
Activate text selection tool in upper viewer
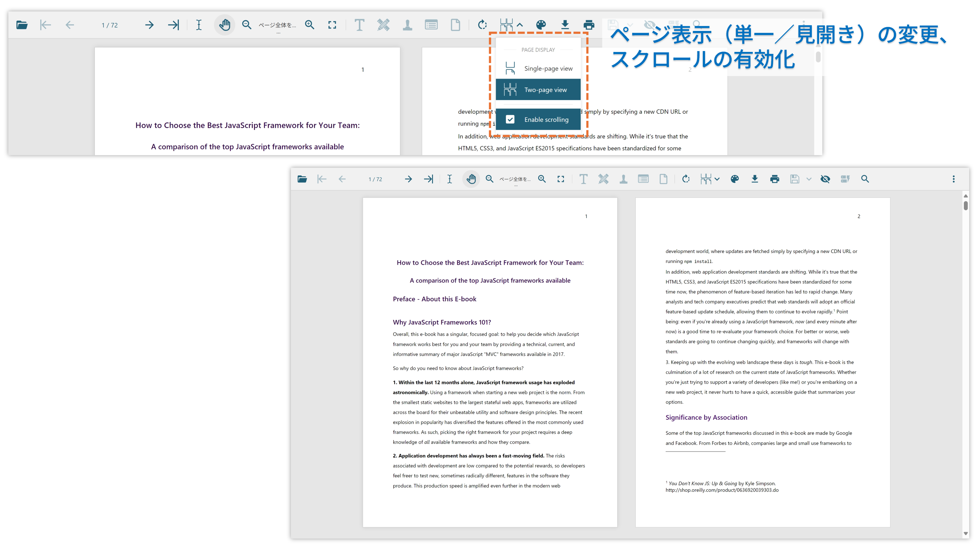199,25
